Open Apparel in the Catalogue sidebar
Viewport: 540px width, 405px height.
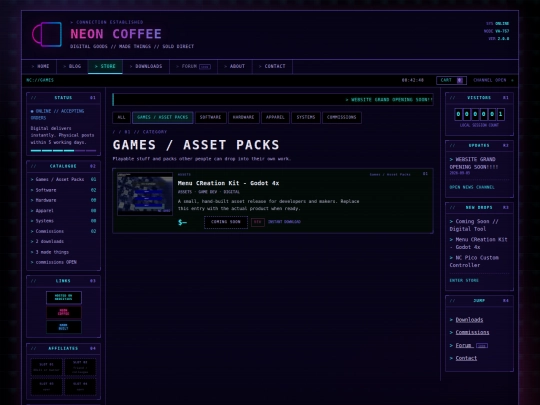coord(63,210)
